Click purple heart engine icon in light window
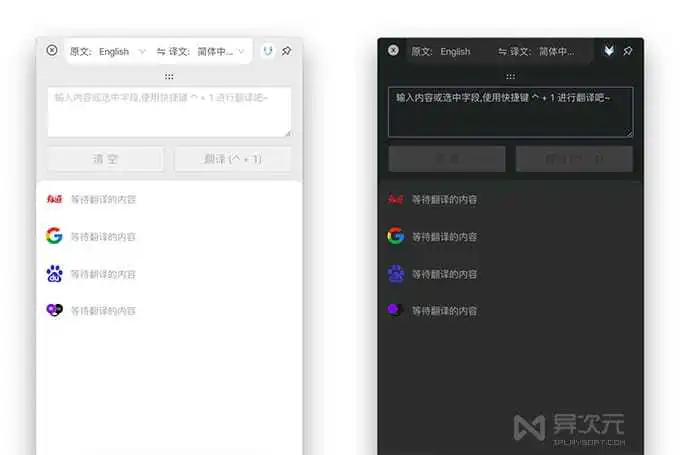Viewport: 680px width, 455px height. tap(55, 310)
